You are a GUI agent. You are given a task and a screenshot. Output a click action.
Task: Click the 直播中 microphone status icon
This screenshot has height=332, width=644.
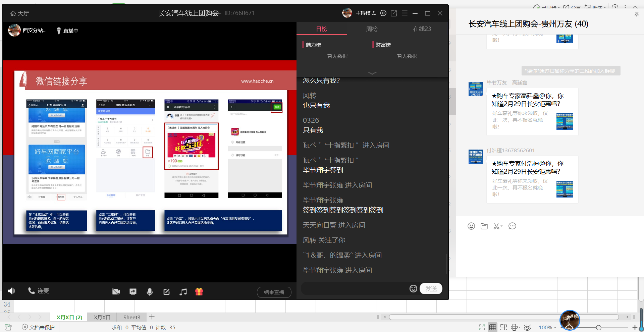59,31
